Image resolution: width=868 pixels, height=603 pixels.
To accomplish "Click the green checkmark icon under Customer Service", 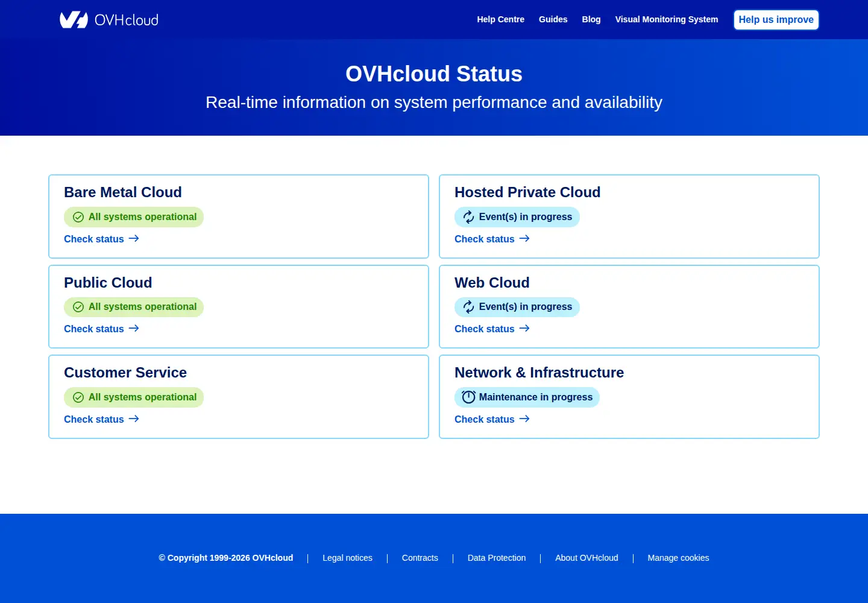I will coord(78,397).
